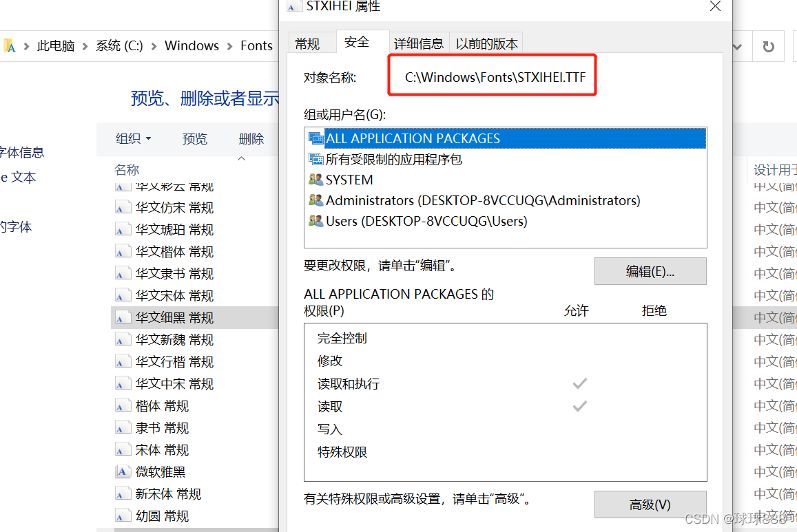797x532 pixels.
Task: Switch to the 详细信息 tab
Action: (x=419, y=43)
